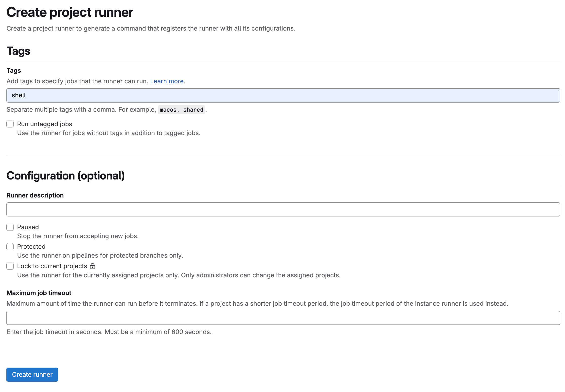
Task: Click the Create project runner page heading
Action: click(70, 12)
